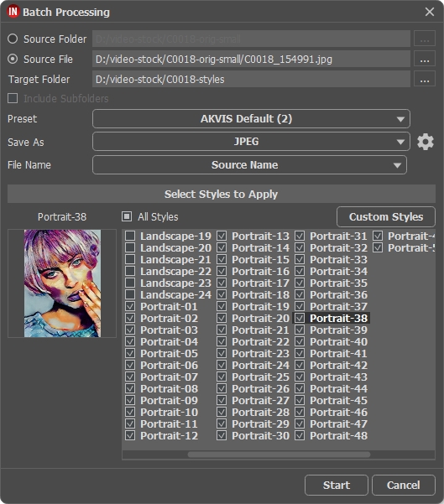Click the Start button
Viewport: 444px width, 504px height.
337,485
